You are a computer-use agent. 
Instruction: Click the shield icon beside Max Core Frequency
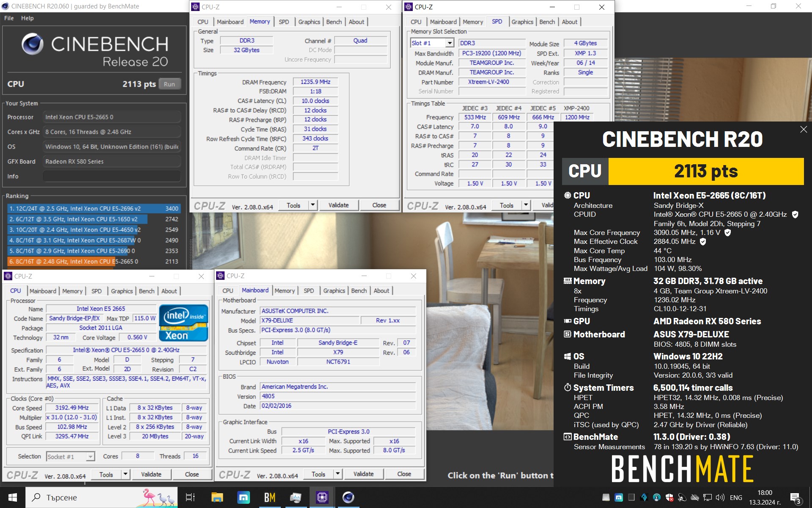[x=727, y=232]
